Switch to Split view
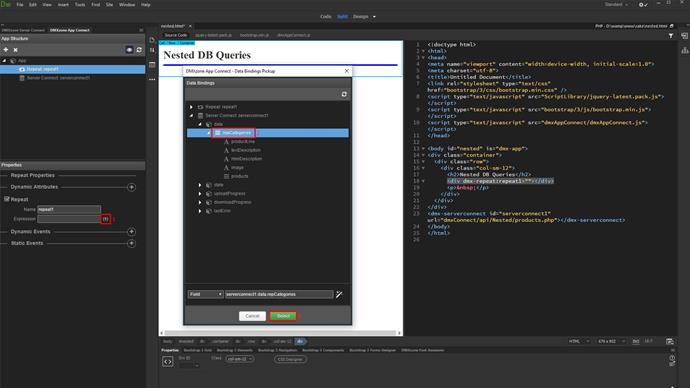Screen dimensions: 690x388 [342, 17]
